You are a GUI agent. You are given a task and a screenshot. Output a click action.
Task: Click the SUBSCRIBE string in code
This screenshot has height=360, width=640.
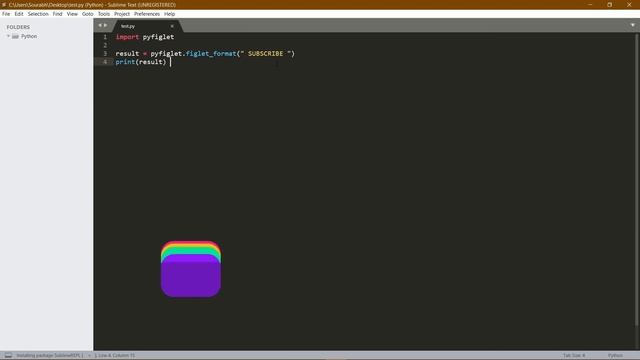click(265, 53)
